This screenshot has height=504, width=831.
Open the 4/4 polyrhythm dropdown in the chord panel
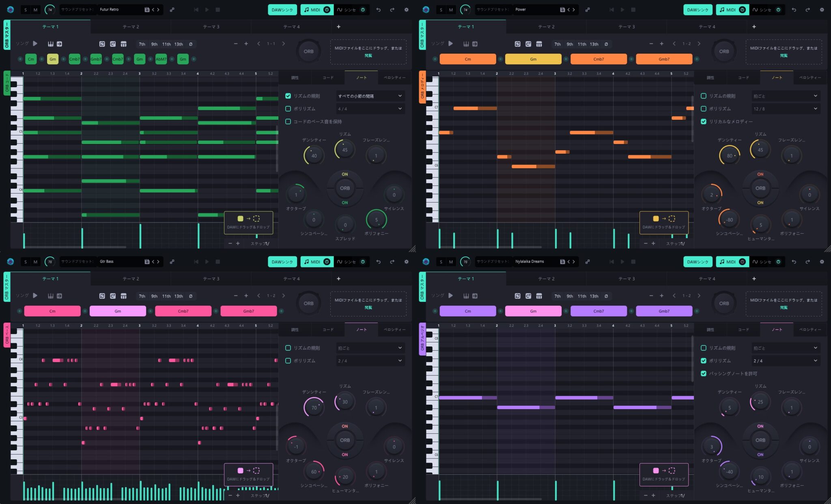click(x=370, y=108)
